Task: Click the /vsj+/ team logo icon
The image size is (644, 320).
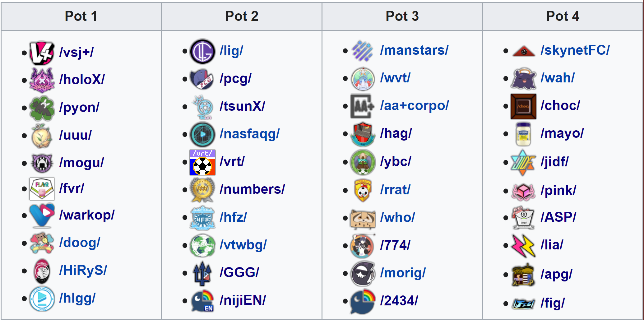Action: pos(42,53)
